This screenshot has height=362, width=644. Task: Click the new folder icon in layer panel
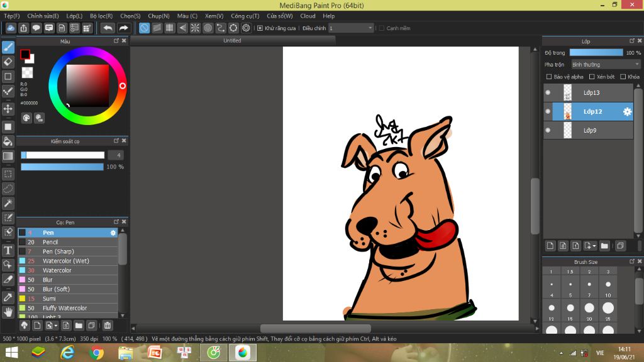point(604,246)
